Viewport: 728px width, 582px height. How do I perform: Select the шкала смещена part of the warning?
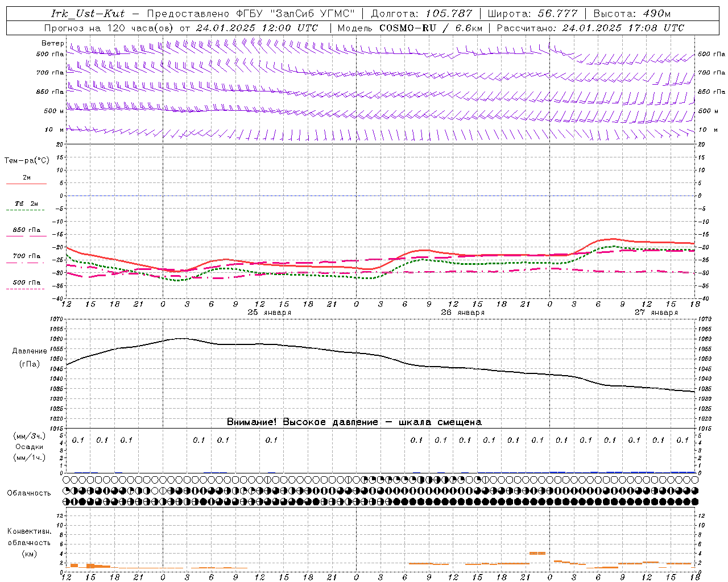(x=440, y=422)
